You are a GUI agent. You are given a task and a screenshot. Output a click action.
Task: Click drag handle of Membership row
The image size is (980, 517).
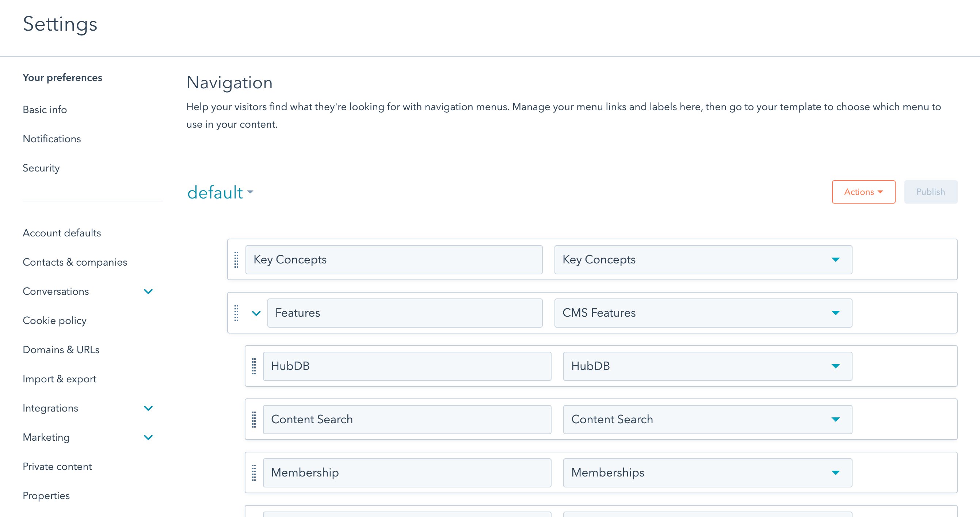click(x=254, y=472)
